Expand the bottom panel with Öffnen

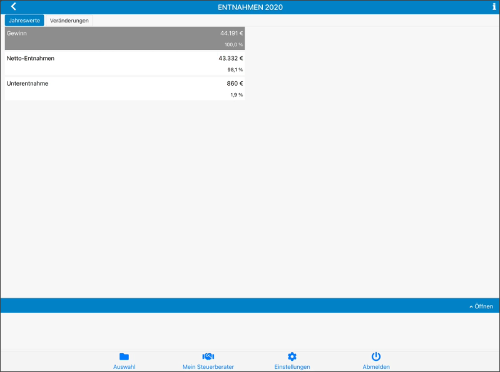click(x=481, y=306)
